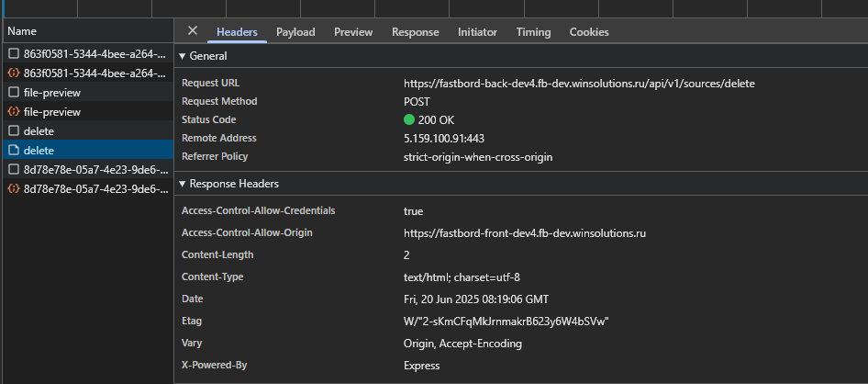Select the second 8d78e78e request with braces icon
868x384 pixels.
coord(87,189)
